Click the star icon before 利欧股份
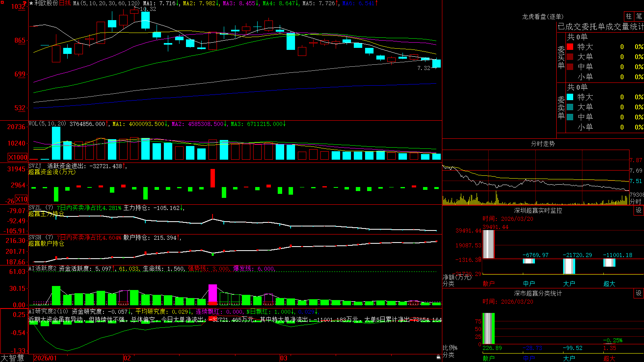This screenshot has width=644, height=362. coord(31,3)
